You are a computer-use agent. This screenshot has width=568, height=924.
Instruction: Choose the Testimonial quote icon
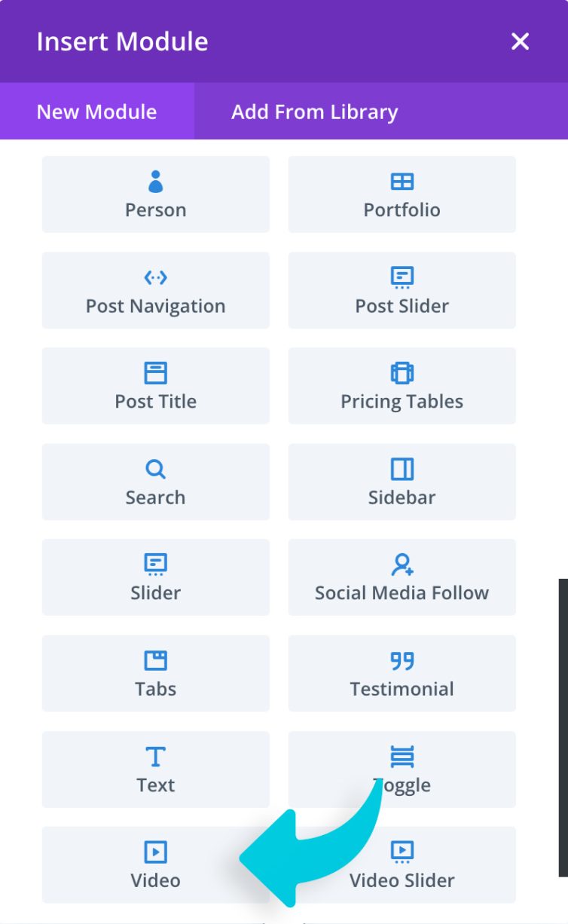[402, 661]
